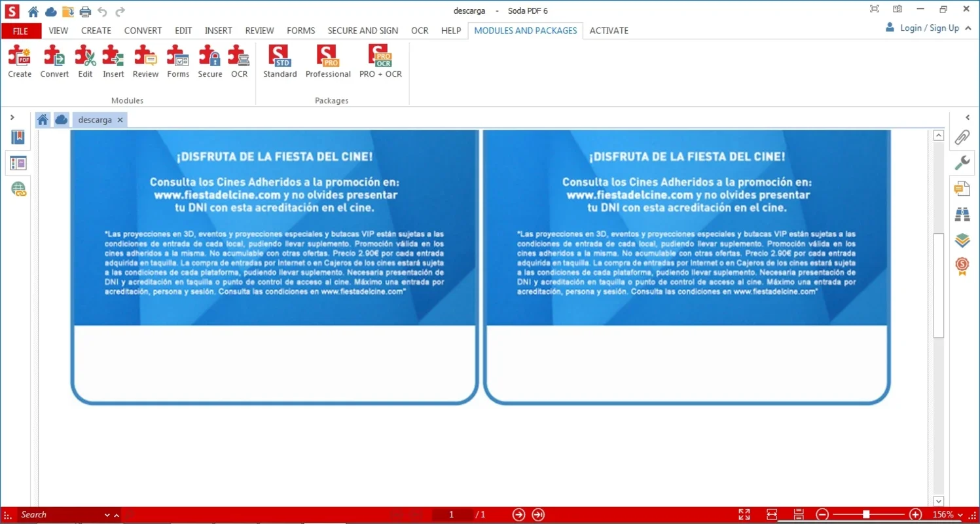980x524 pixels.
Task: Open the page thumbnails panel in left sidebar
Action: [18, 163]
